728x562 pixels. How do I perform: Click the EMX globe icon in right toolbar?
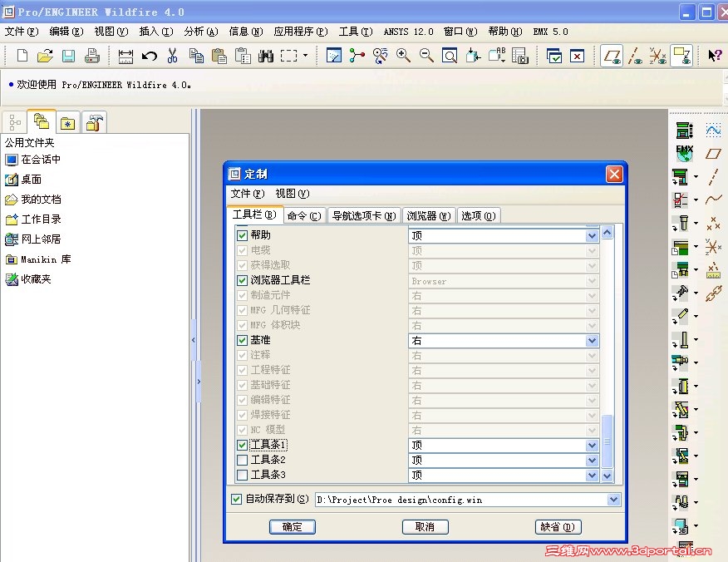point(684,153)
